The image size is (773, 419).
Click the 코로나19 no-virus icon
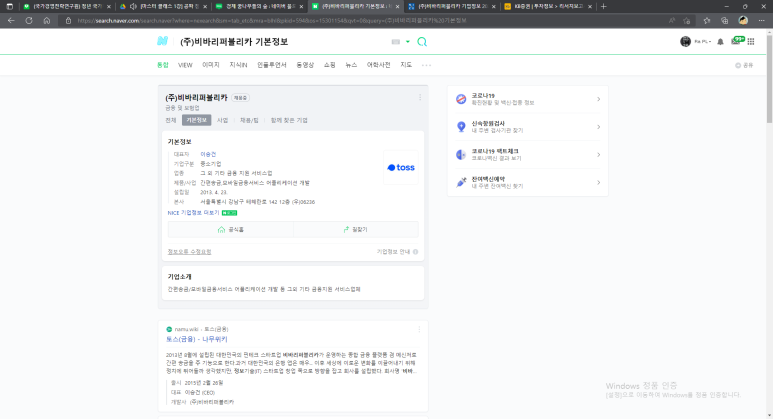(461, 99)
